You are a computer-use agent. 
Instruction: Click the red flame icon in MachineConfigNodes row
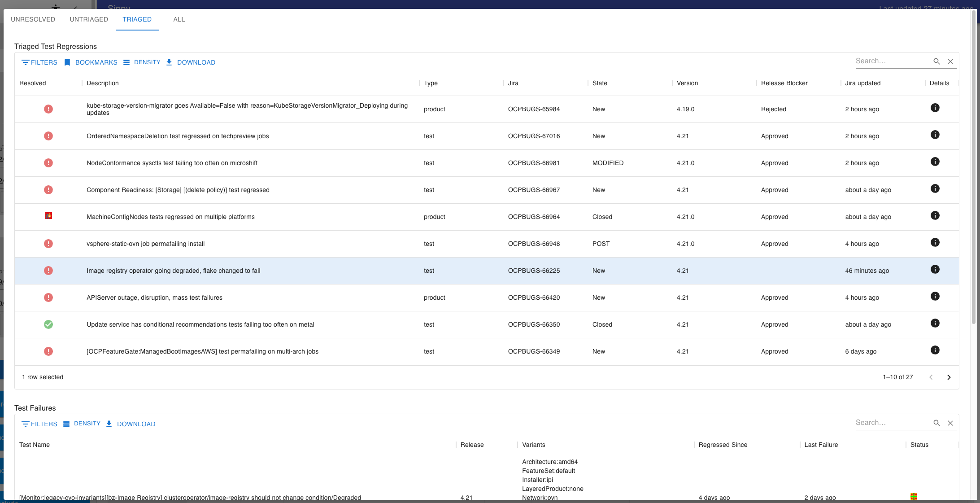(x=48, y=216)
